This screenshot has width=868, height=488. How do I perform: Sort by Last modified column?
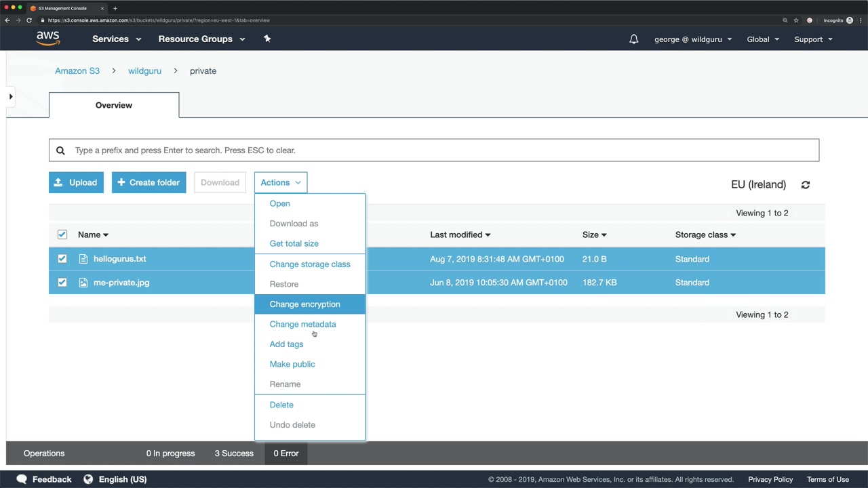(460, 235)
